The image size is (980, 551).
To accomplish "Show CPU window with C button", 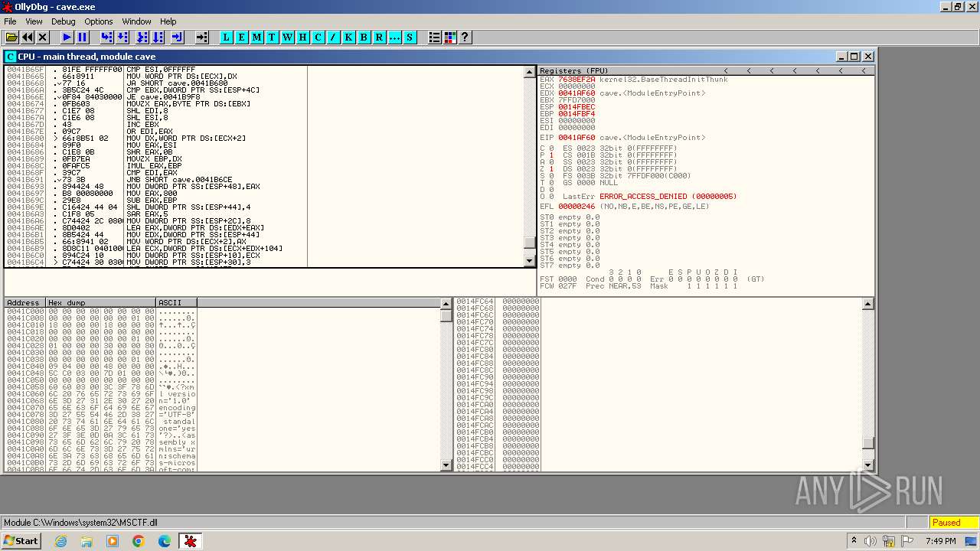I will tap(318, 37).
